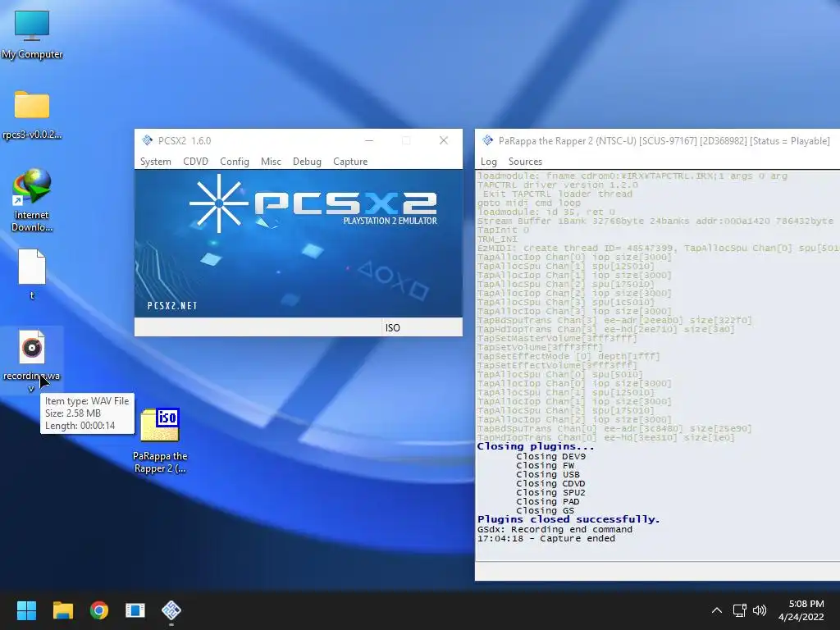Click the 'Closing USB' log line
The image size is (840, 630).
pos(547,474)
